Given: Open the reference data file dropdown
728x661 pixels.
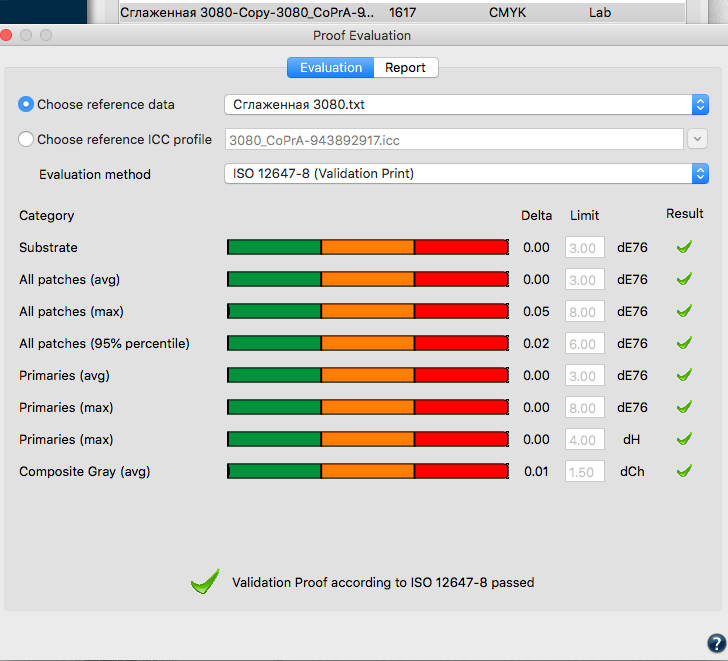Looking at the screenshot, I should click(x=466, y=104).
